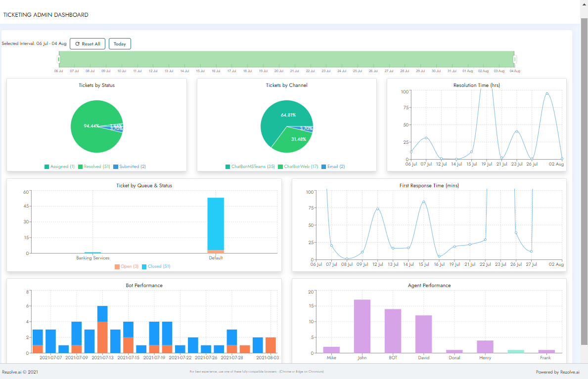Click the 20 Jul tick on the timeline
The image size is (588, 379).
278,71
